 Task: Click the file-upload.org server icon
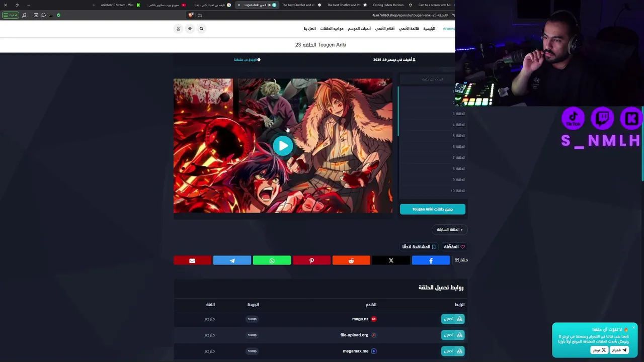(x=374, y=335)
